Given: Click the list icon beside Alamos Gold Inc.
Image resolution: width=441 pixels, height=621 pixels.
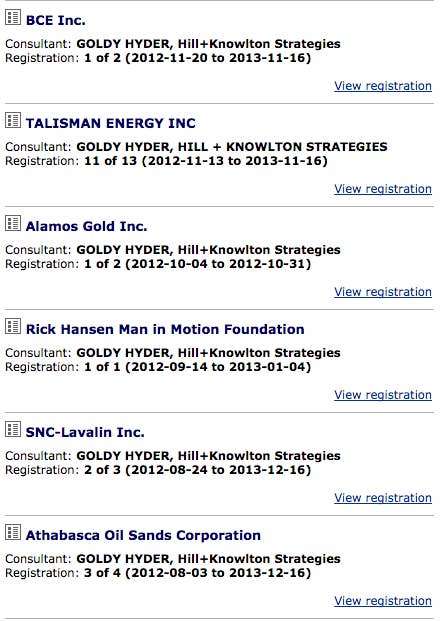Looking at the screenshot, I should 13,223.
